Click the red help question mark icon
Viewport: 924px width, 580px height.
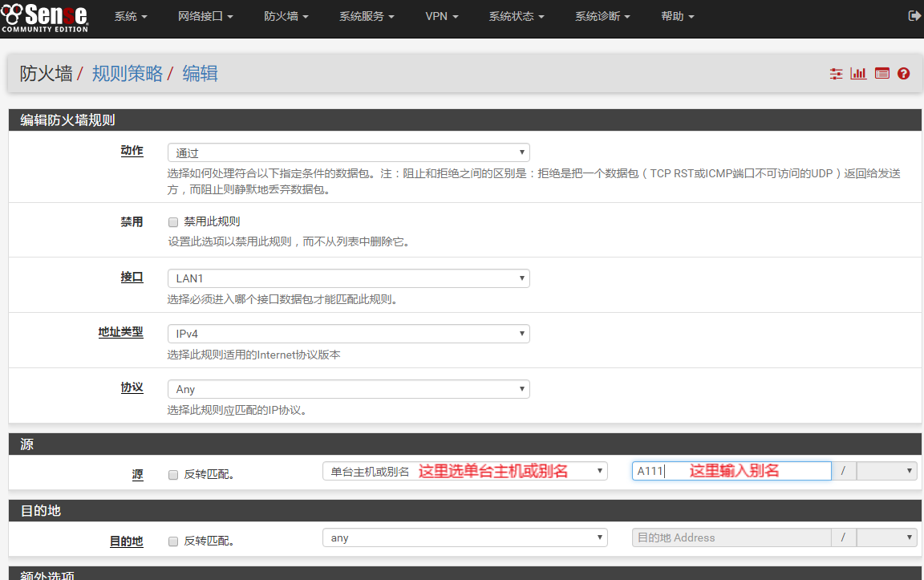[x=904, y=74]
